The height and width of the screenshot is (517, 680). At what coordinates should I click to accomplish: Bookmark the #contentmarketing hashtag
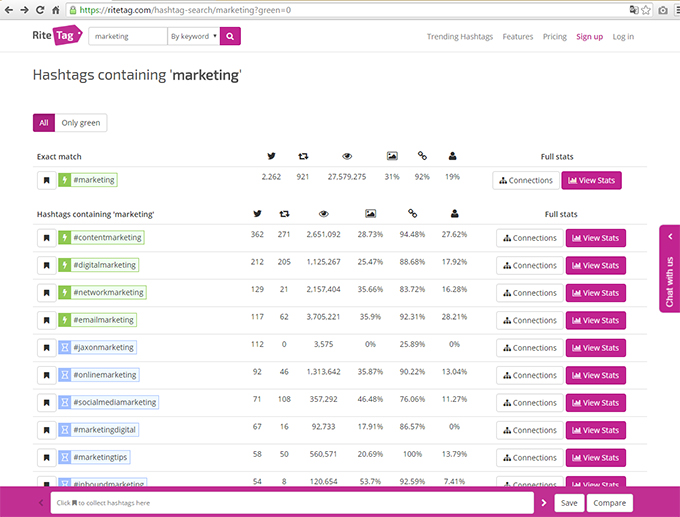point(46,238)
